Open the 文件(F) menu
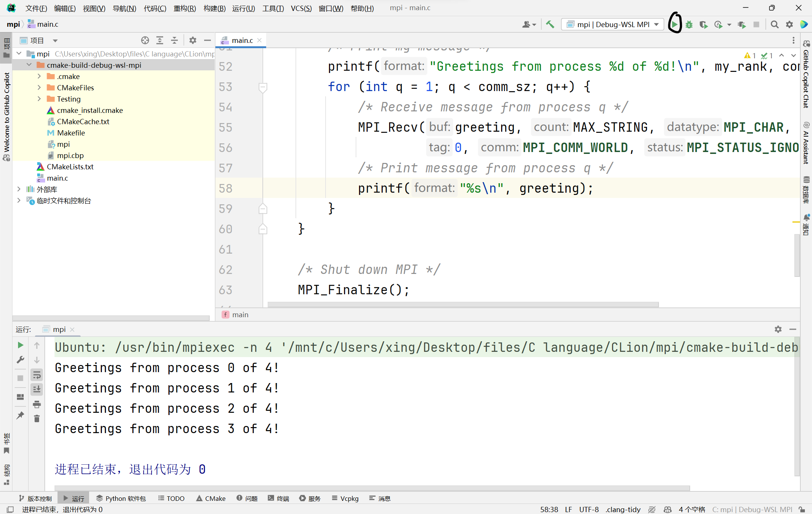 [36, 8]
